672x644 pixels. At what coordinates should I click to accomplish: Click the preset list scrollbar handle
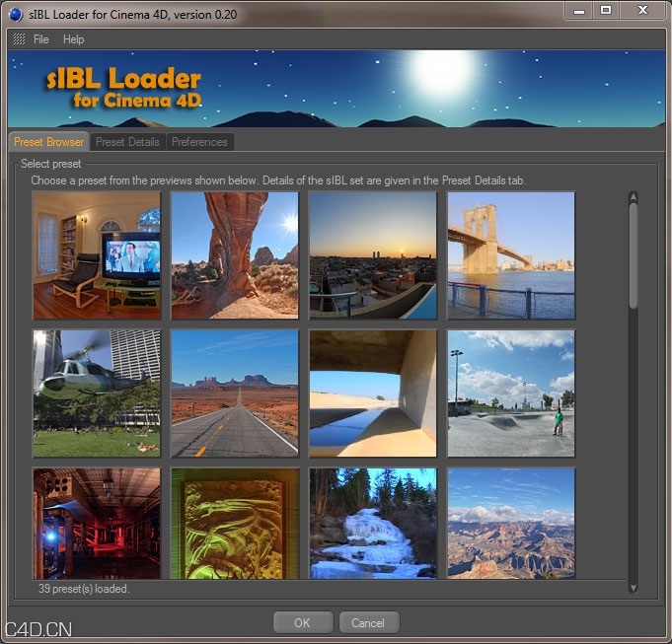pyautogui.click(x=633, y=255)
